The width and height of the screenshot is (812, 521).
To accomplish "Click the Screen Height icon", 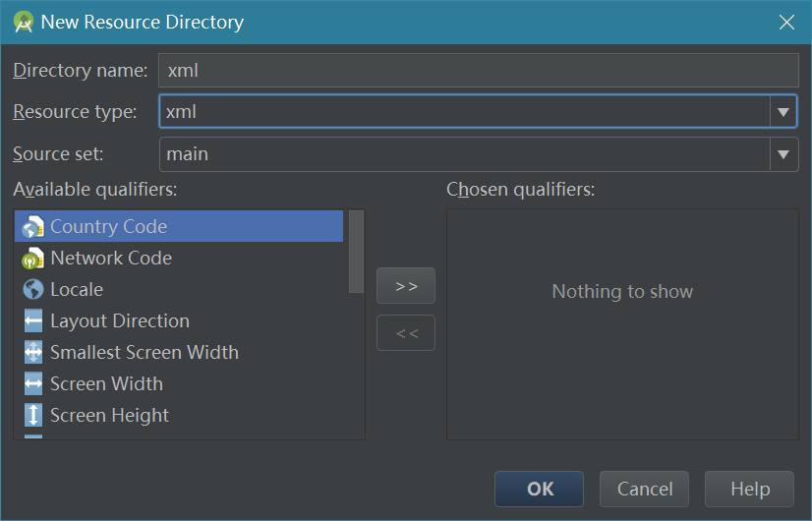I will point(33,416).
